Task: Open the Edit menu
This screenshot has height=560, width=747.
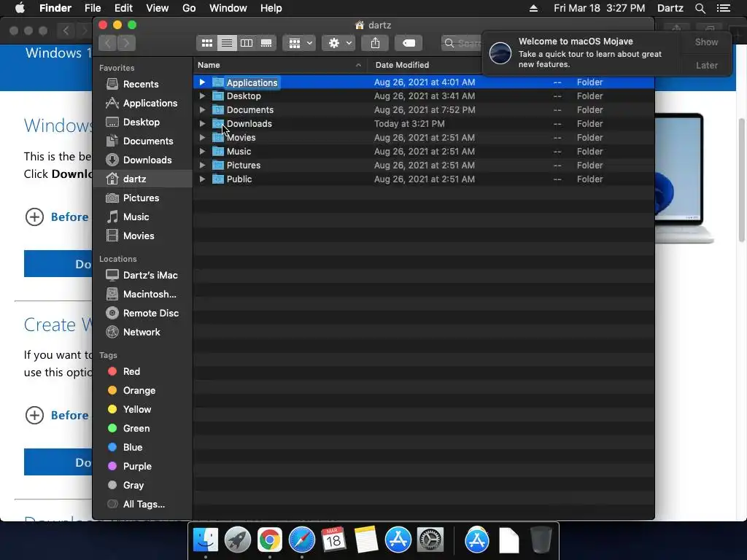Action: (x=123, y=8)
